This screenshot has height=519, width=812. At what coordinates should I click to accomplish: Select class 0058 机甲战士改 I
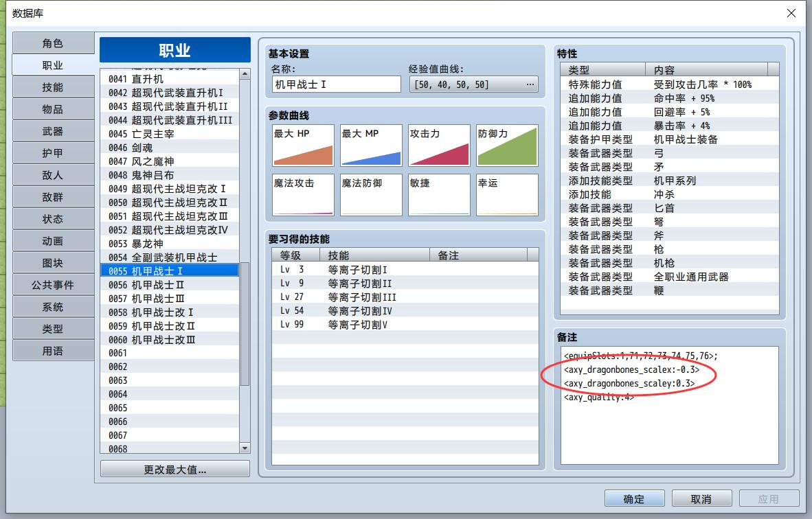coord(170,312)
